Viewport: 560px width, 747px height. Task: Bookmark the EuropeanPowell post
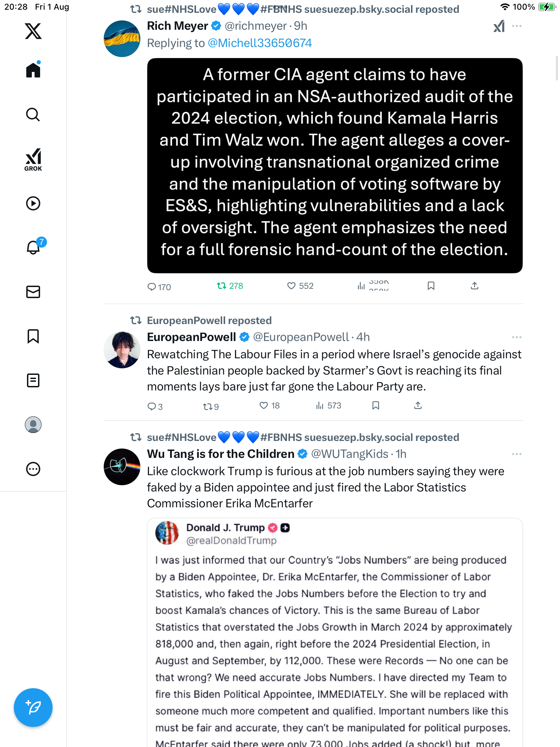tap(376, 406)
